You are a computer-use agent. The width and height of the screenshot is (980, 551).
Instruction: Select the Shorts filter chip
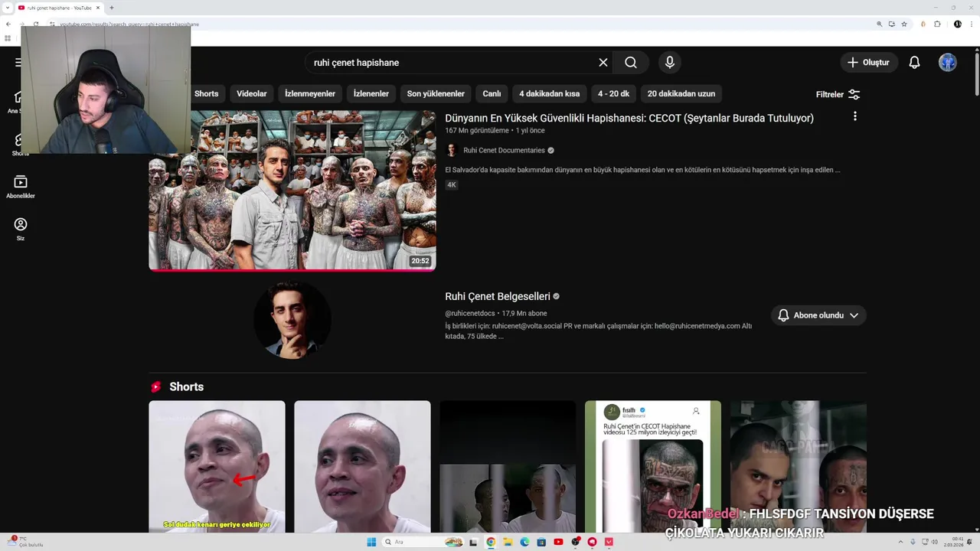206,93
